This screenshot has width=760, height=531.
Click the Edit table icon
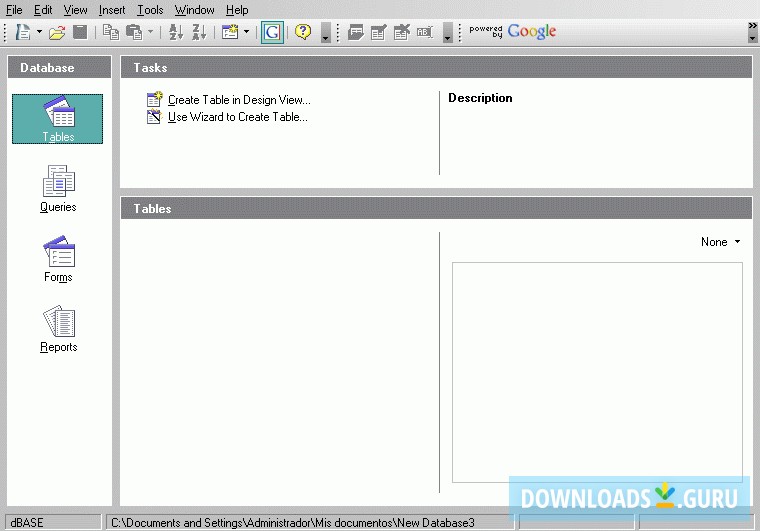coord(379,32)
